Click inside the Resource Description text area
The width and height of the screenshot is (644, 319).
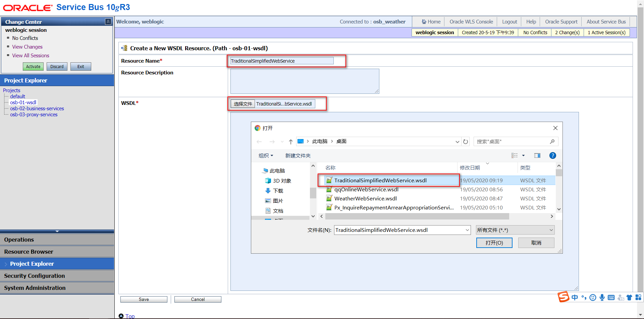point(304,81)
